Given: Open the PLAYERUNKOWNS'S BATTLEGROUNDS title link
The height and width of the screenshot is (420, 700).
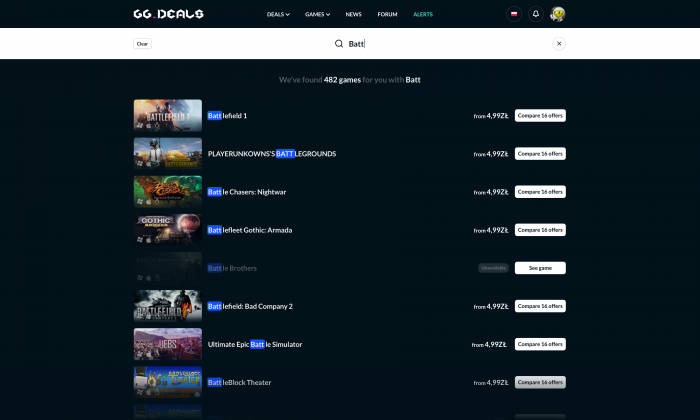Looking at the screenshot, I should pyautogui.click(x=272, y=154).
